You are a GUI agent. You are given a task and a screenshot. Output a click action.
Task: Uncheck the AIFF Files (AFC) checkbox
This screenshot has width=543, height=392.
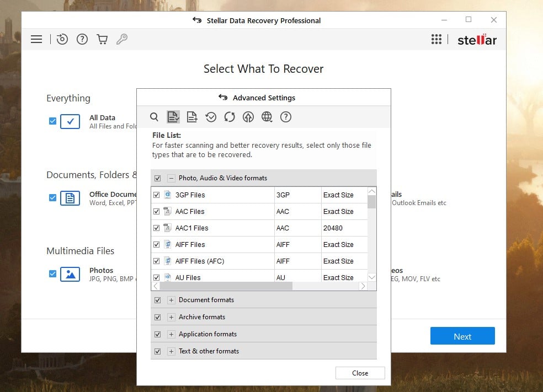(157, 261)
